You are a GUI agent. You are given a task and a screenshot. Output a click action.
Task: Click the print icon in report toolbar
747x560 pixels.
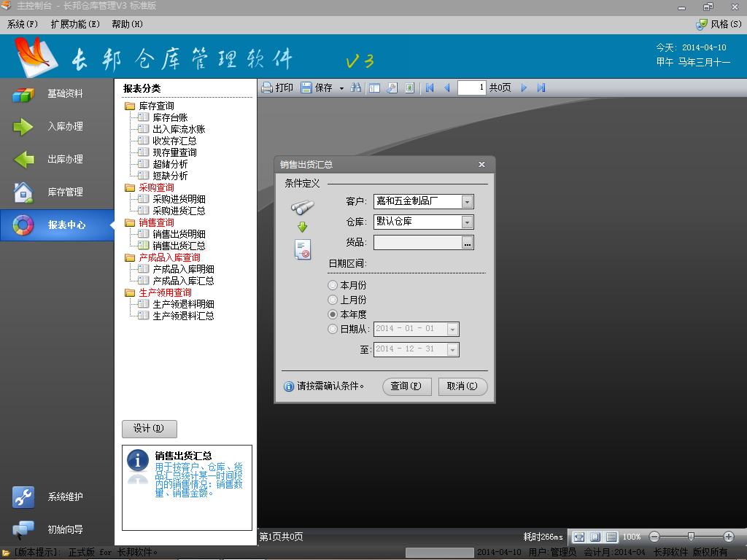268,87
